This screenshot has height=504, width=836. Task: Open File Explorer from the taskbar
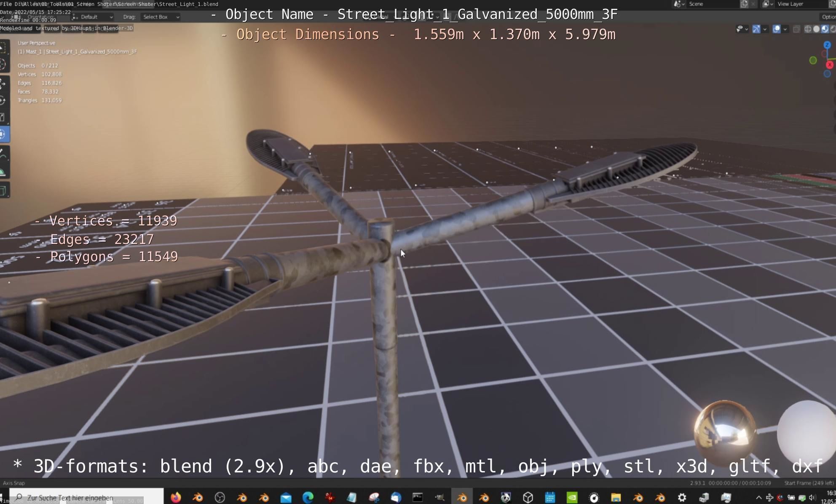pyautogui.click(x=616, y=498)
